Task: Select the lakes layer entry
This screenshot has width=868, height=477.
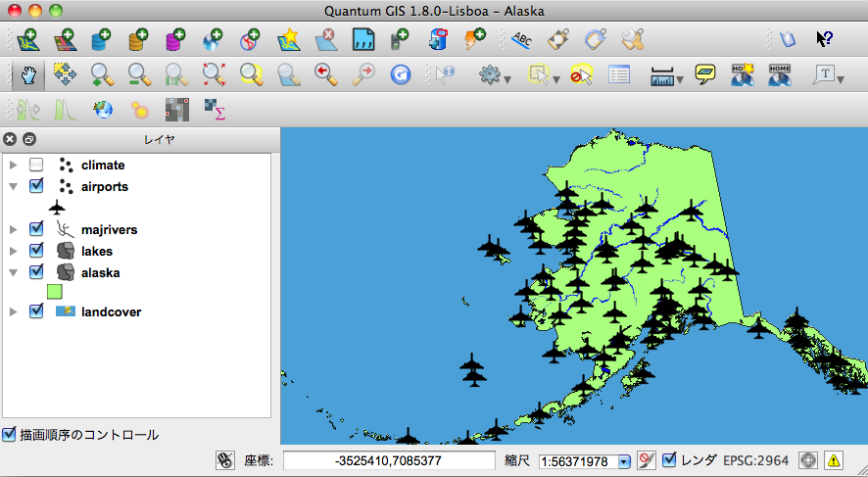Action: pyautogui.click(x=97, y=252)
